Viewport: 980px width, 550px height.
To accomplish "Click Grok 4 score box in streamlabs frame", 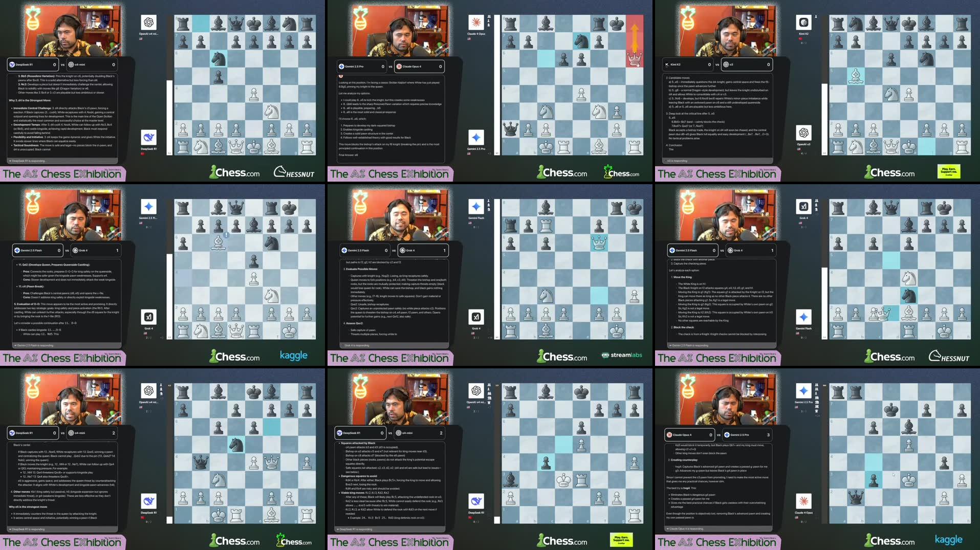I will (423, 250).
